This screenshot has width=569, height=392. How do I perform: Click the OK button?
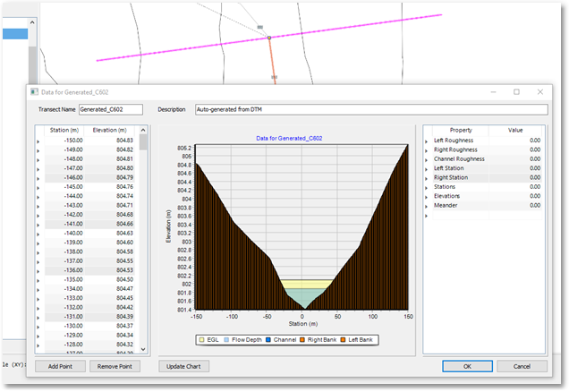(x=467, y=366)
